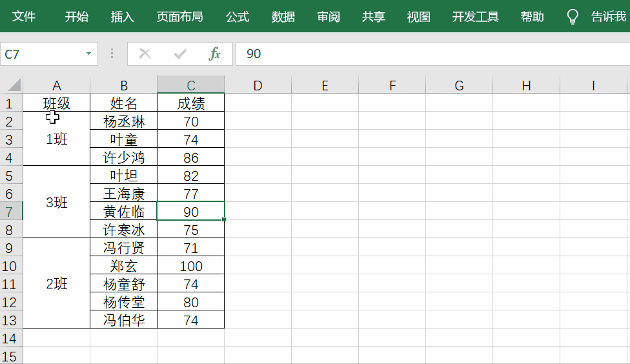
Task: Click the cell containing 叶童
Action: tap(124, 139)
